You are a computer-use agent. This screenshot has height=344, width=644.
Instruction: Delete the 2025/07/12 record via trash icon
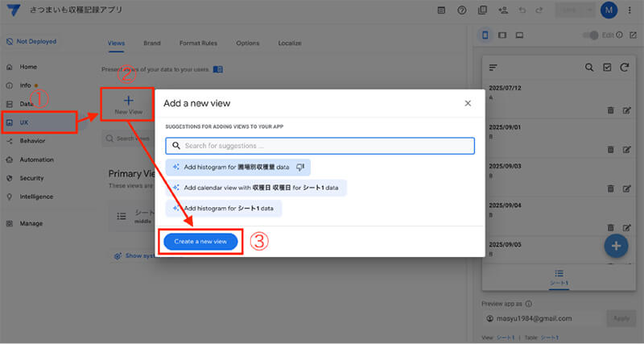tap(609, 110)
